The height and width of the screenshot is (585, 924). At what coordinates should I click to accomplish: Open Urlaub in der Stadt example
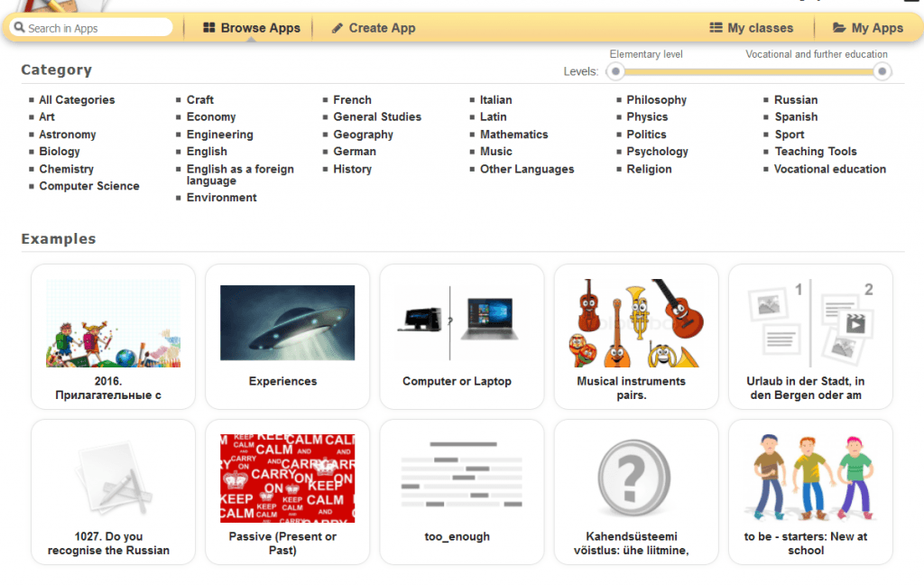[811, 337]
